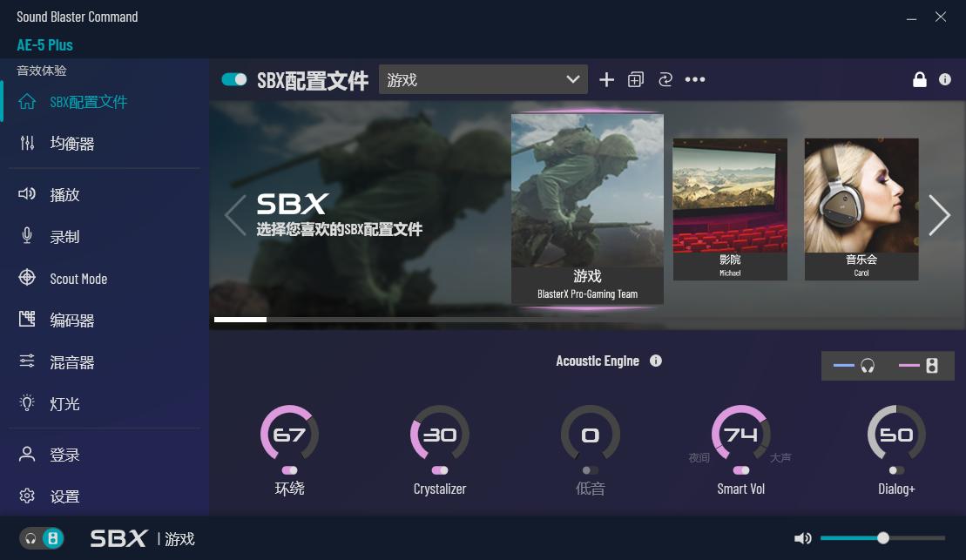Open the SBX profile dropdown showing 游戏
Viewport: 966px width, 560px height.
pyautogui.click(x=483, y=78)
